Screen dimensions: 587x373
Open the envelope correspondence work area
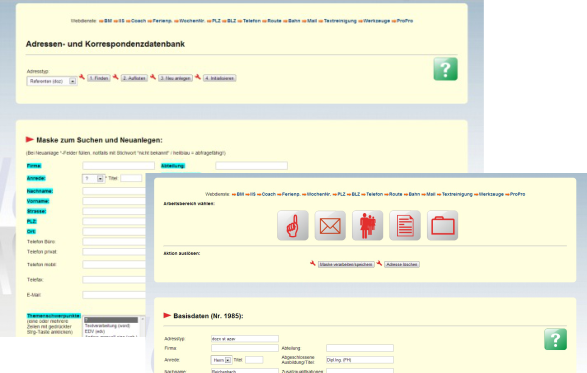click(330, 225)
